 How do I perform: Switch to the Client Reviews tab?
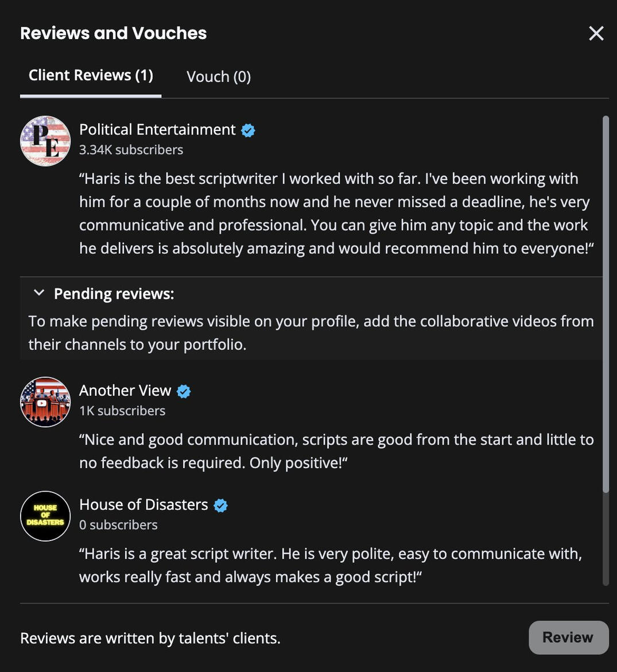click(x=91, y=76)
